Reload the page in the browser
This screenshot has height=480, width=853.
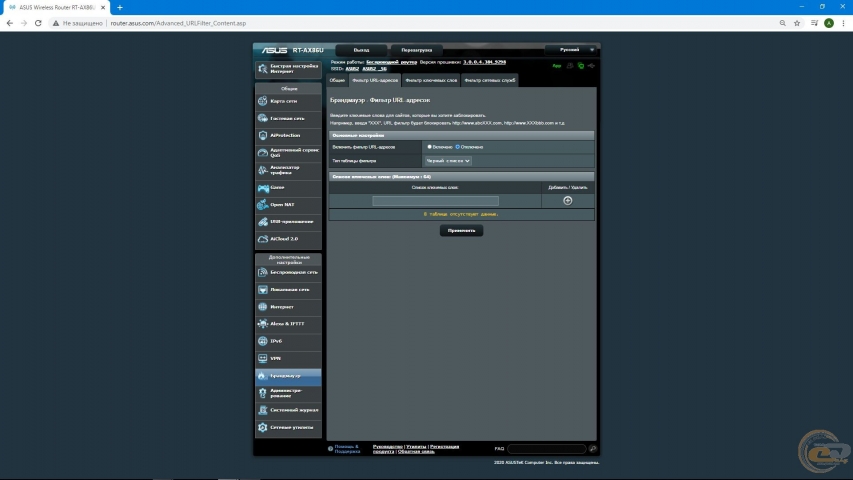click(x=38, y=23)
